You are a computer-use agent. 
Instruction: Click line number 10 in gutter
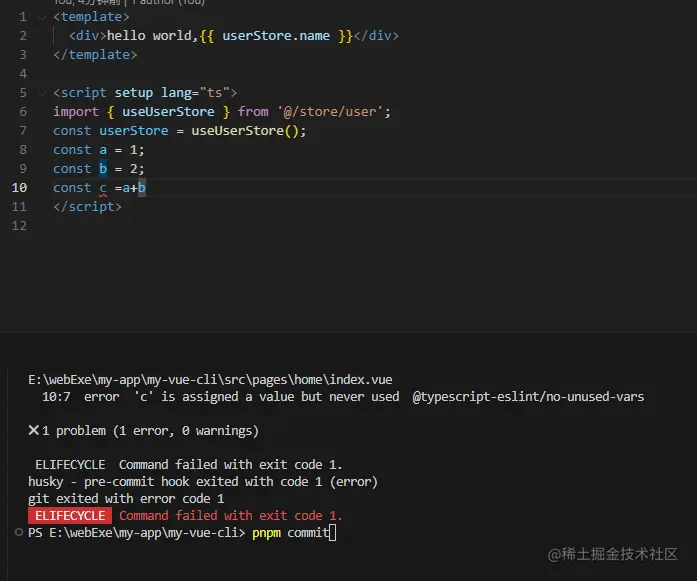coord(19,188)
